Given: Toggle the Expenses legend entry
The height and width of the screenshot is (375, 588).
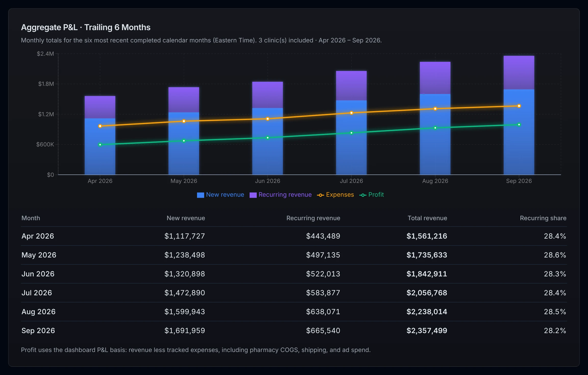Looking at the screenshot, I should pos(335,195).
